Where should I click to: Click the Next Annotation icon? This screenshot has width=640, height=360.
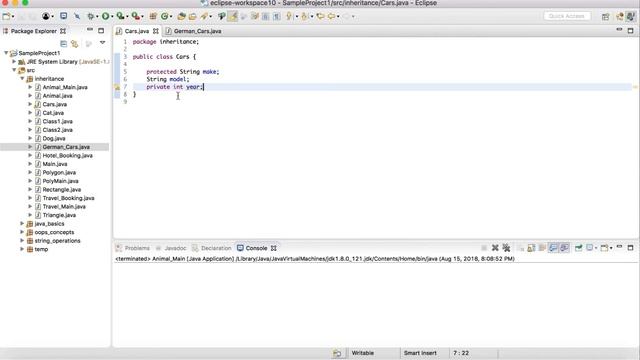[x=289, y=16]
